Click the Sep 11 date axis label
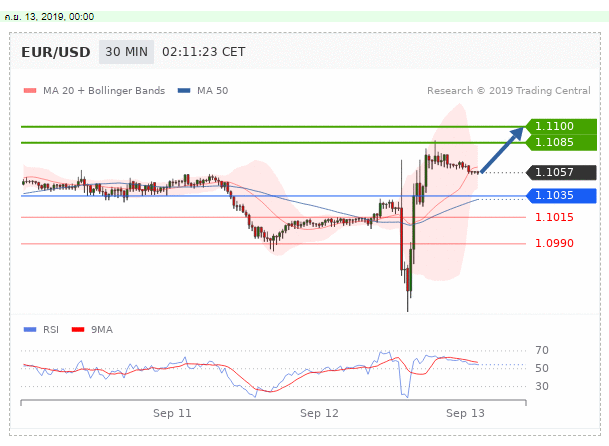This screenshot has height=446, width=609. pyautogui.click(x=172, y=413)
